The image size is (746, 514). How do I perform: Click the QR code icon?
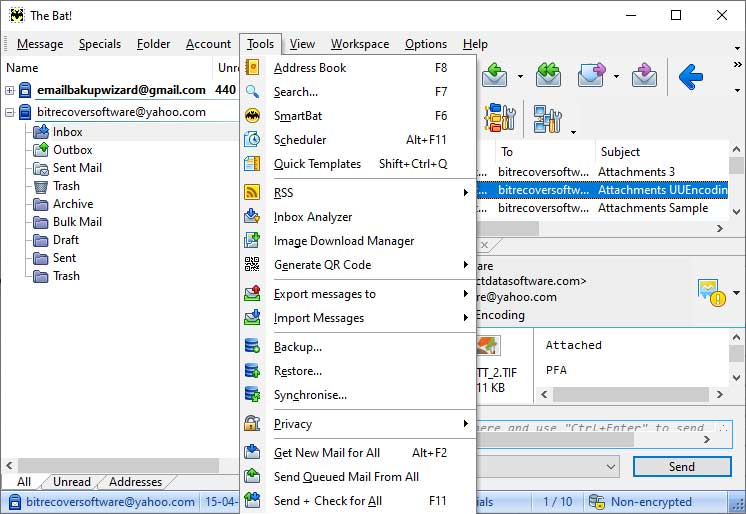(x=252, y=264)
